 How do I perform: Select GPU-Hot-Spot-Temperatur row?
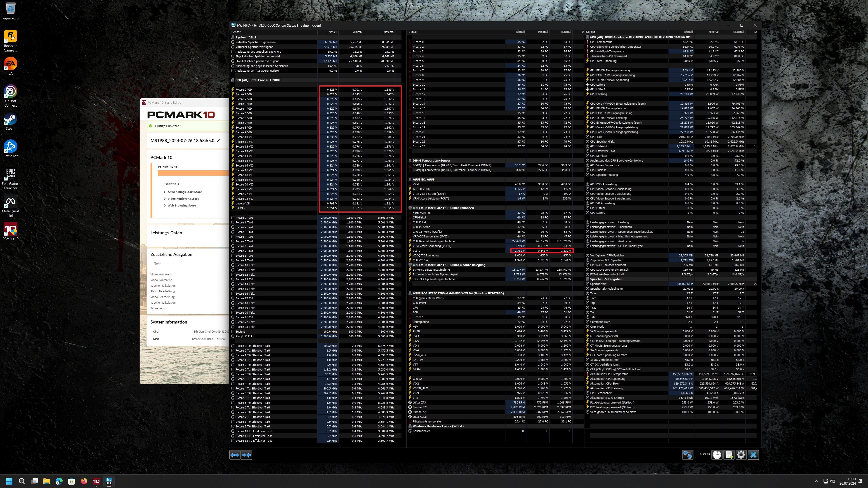(x=670, y=52)
